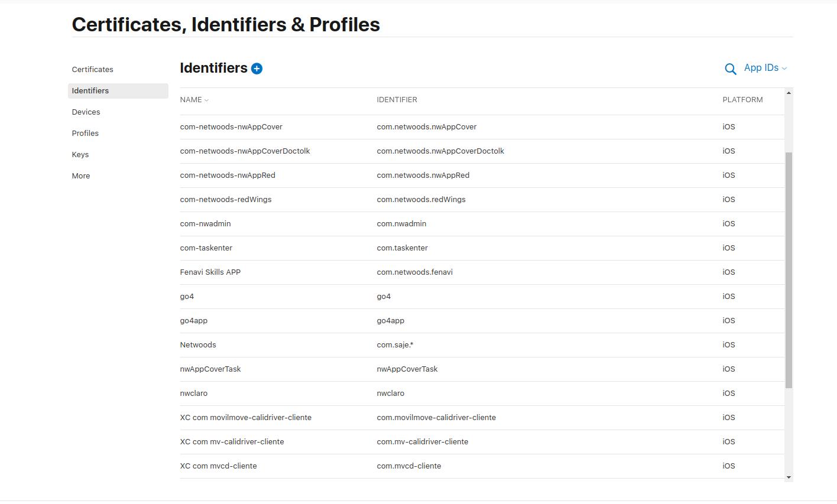This screenshot has width=837, height=504.
Task: Click the scrollbar down arrow
Action: click(789, 477)
